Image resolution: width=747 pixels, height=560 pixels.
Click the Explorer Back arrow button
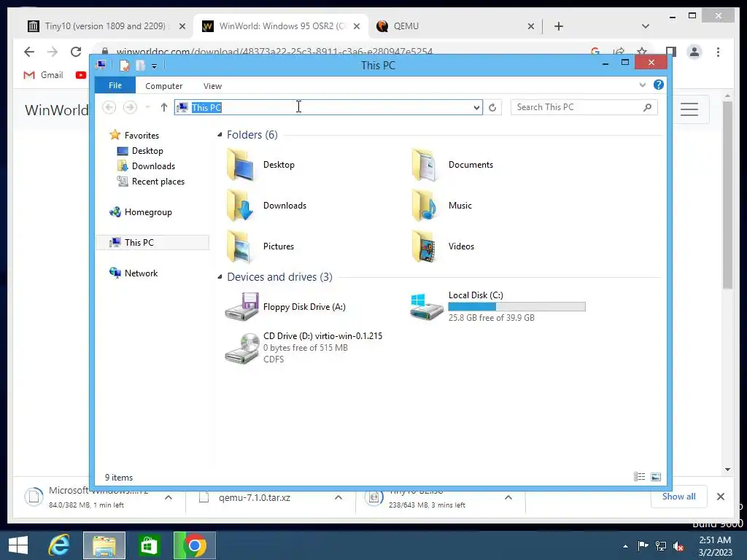point(109,108)
